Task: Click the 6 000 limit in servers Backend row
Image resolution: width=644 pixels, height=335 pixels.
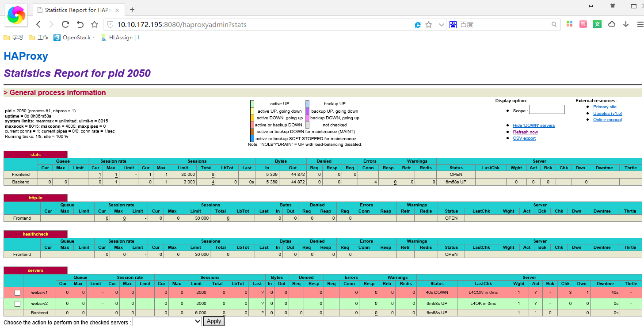Action: pyautogui.click(x=200, y=313)
